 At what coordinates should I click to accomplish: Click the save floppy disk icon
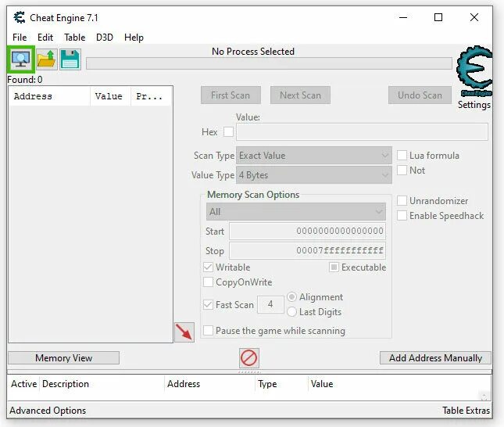tap(70, 59)
